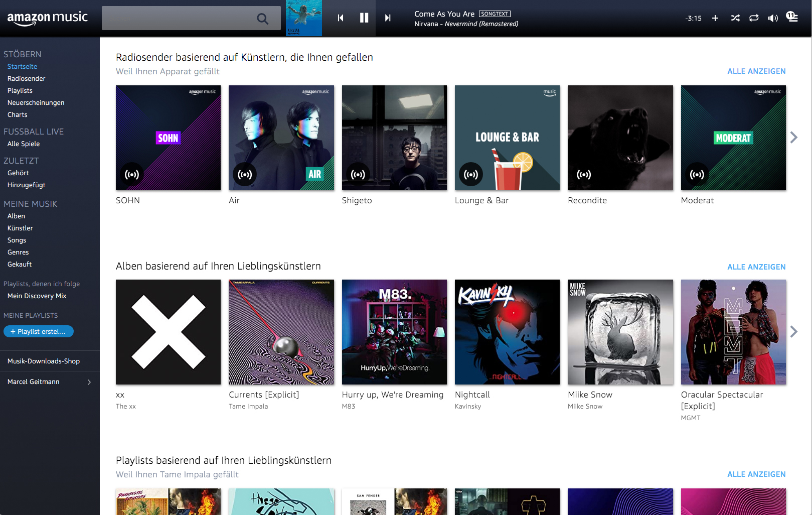The height and width of the screenshot is (515, 812).
Task: Create a new playlist
Action: [39, 331]
